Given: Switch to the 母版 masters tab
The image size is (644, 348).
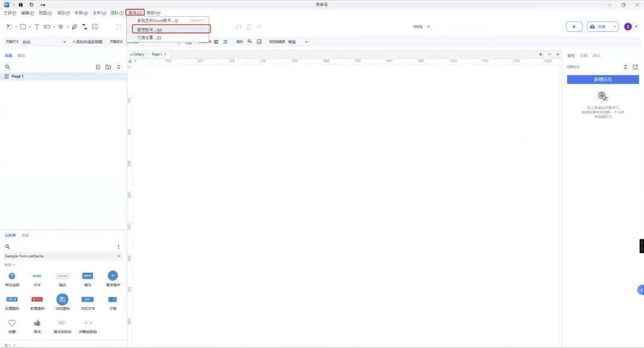Looking at the screenshot, I should (x=25, y=235).
